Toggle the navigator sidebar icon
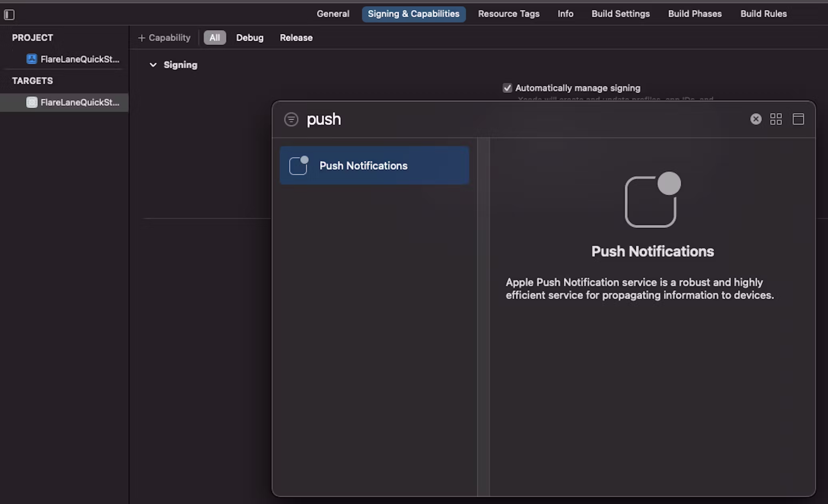Viewport: 828px width, 504px height. tap(9, 15)
